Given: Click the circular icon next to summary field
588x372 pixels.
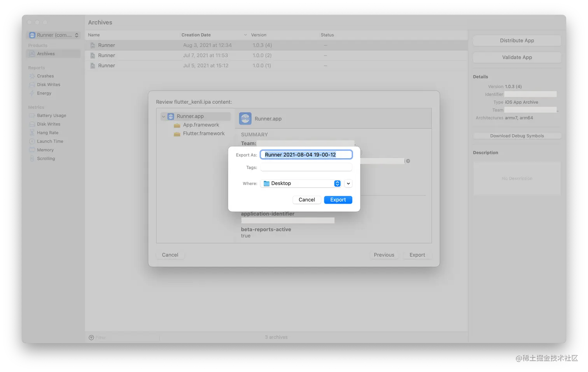Looking at the screenshot, I should (408, 161).
